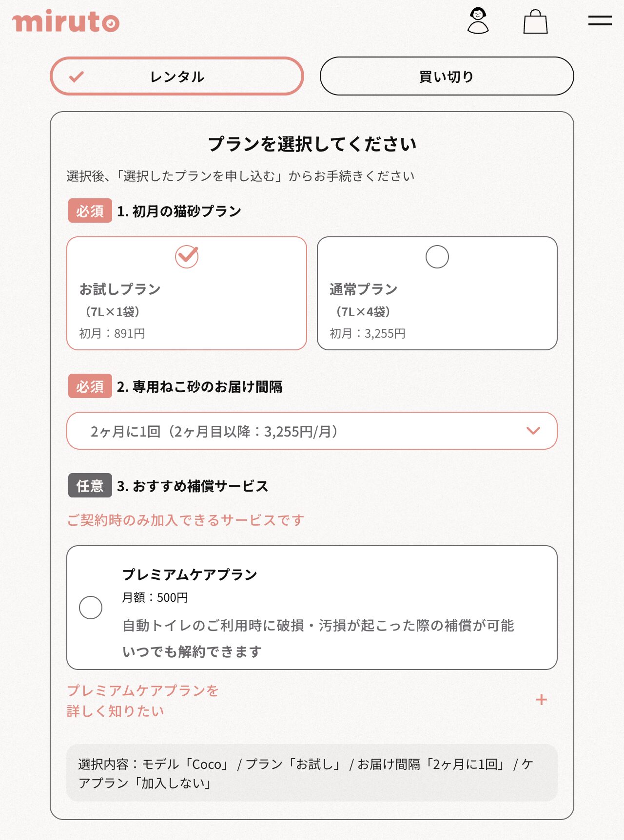
Task: Click the checkmark icon in レンタル tab
Action: tap(77, 76)
